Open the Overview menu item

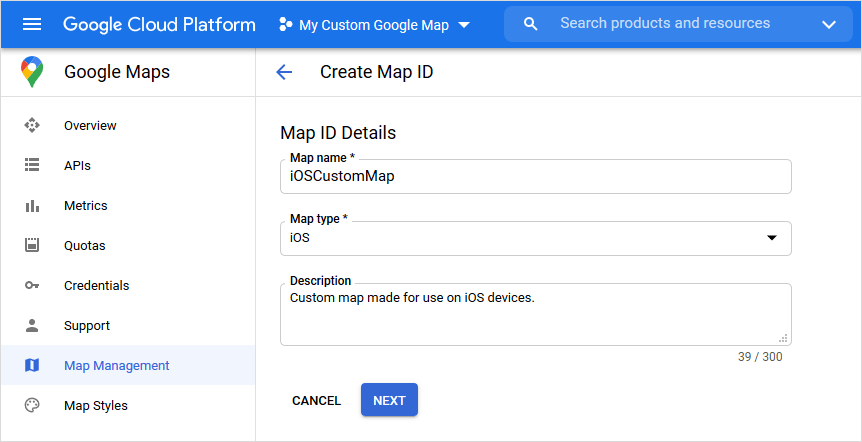128,125
